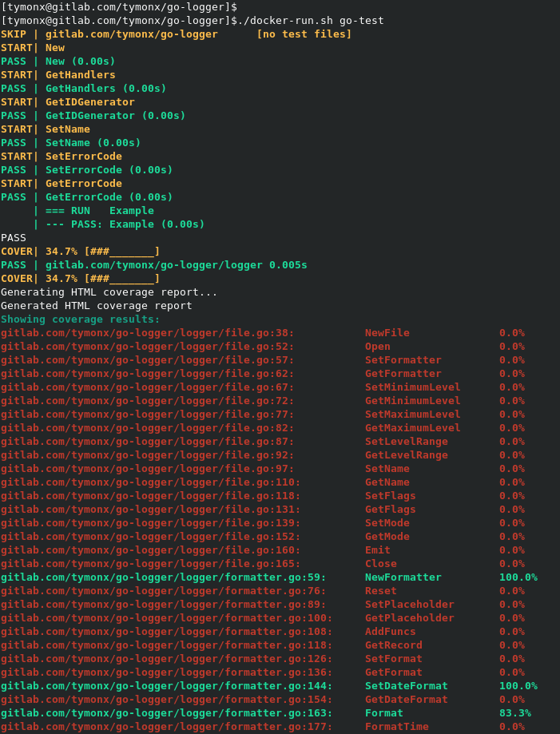
Task: Click the 'PASS | GetHandlers (0.00s)' line
Action: pos(83,89)
